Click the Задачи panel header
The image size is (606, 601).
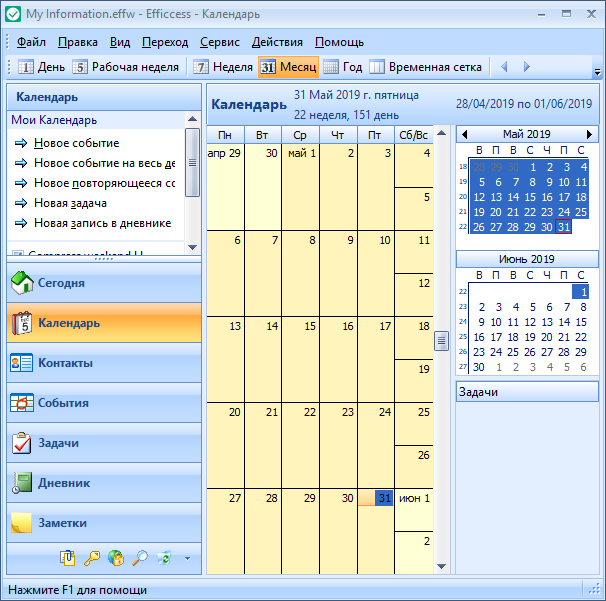[527, 392]
